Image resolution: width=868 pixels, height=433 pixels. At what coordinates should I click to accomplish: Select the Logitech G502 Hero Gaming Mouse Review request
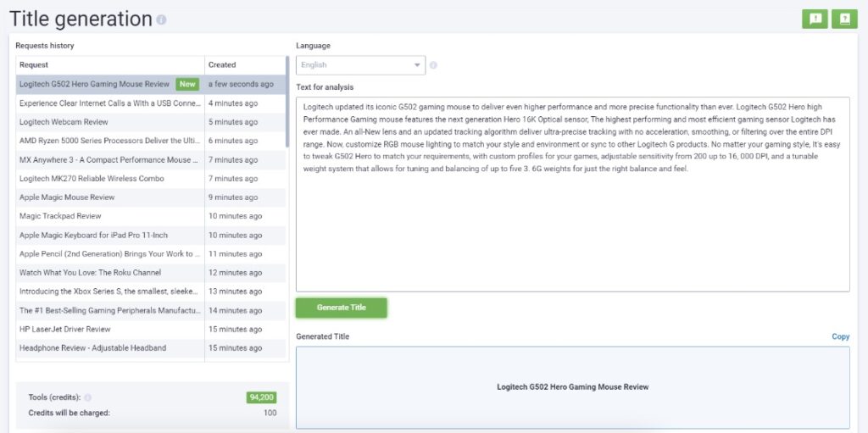point(151,84)
